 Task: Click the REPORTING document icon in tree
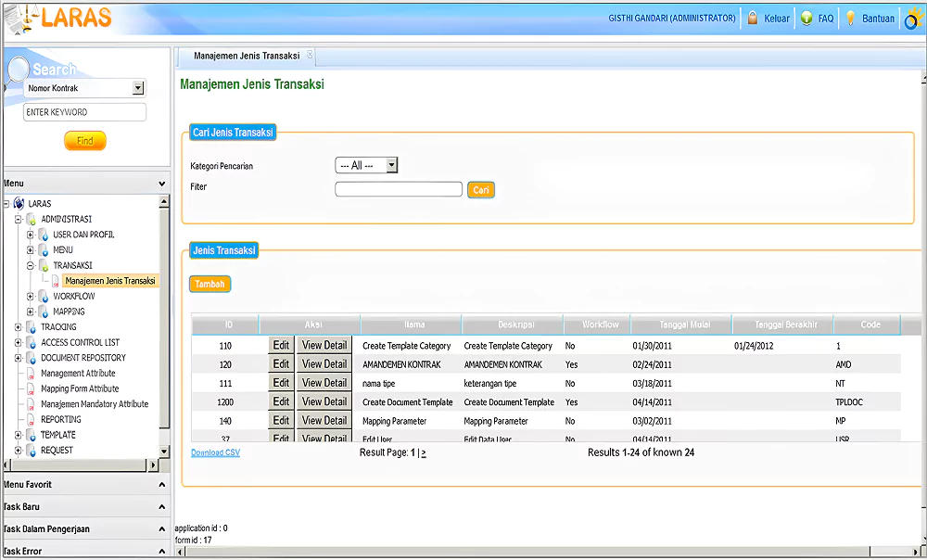pyautogui.click(x=32, y=420)
